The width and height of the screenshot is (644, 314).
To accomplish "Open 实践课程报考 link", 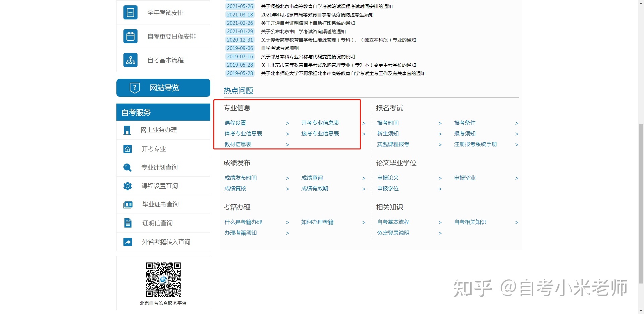I will [393, 144].
